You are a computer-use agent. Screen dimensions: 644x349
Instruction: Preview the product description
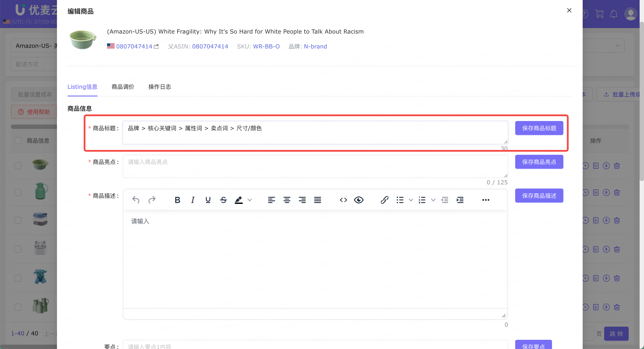359,200
